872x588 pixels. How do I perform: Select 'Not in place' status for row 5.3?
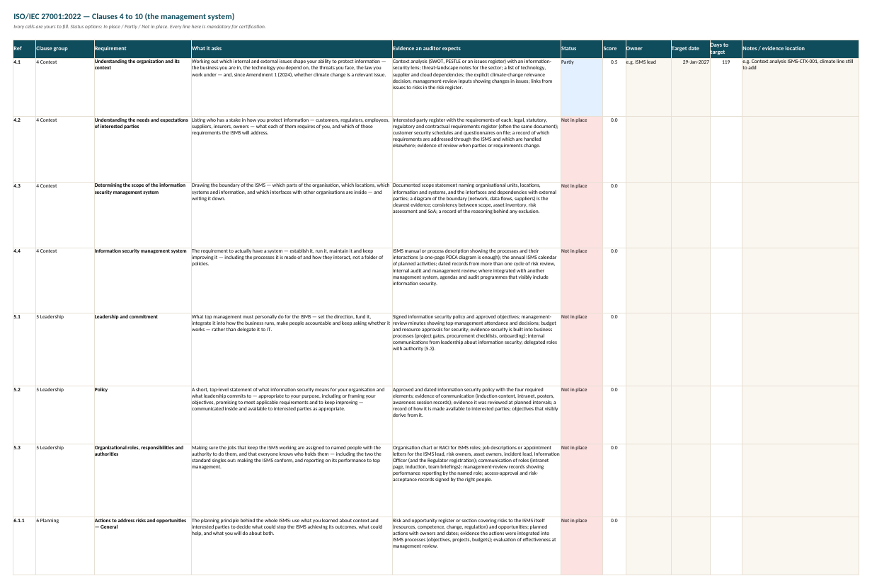[581, 479]
